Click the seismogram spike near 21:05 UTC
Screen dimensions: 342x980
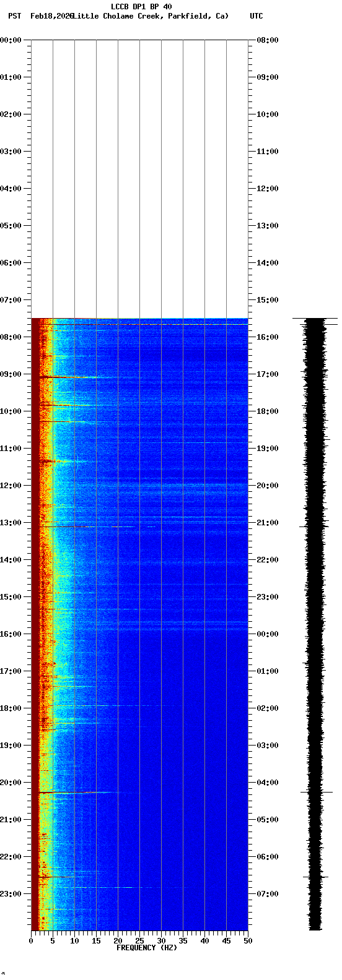point(315,527)
